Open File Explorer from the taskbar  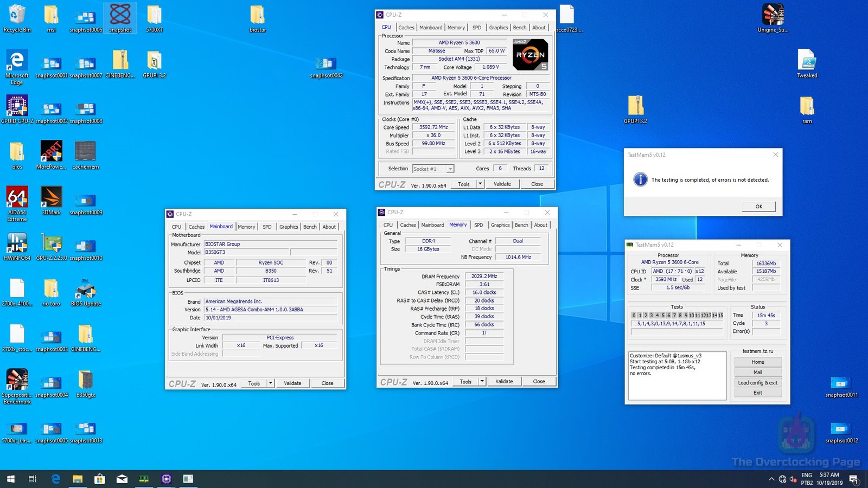(78, 479)
